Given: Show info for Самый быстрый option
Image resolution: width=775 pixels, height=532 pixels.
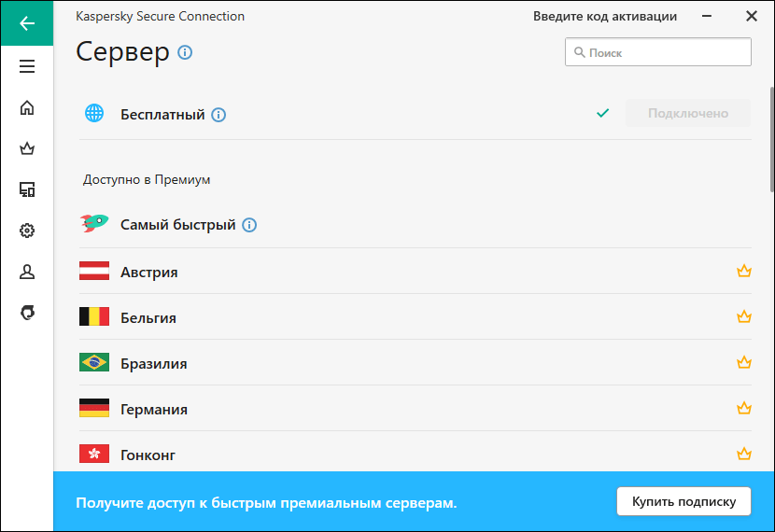Looking at the screenshot, I should click(x=249, y=225).
